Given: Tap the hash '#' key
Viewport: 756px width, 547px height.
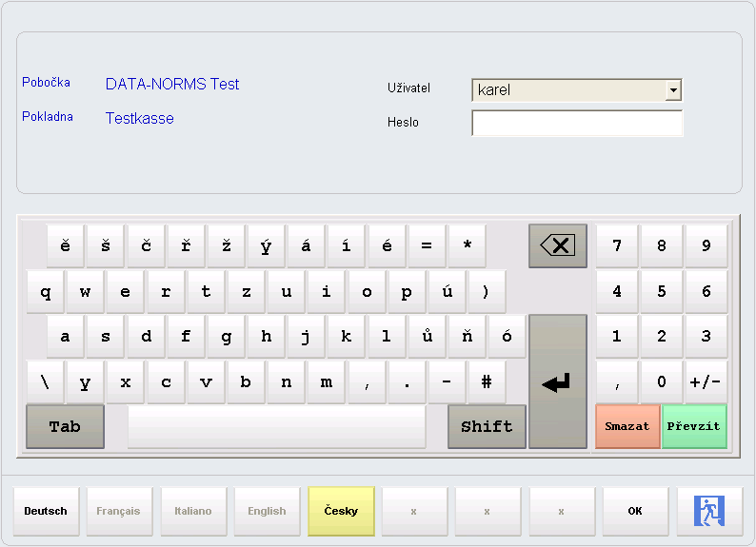Looking at the screenshot, I should coord(487,381).
